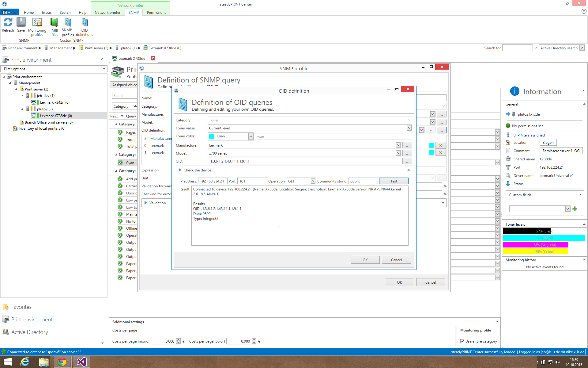Click OK in the OID definition dialog
Screen dimensions: 588x368
[365, 260]
